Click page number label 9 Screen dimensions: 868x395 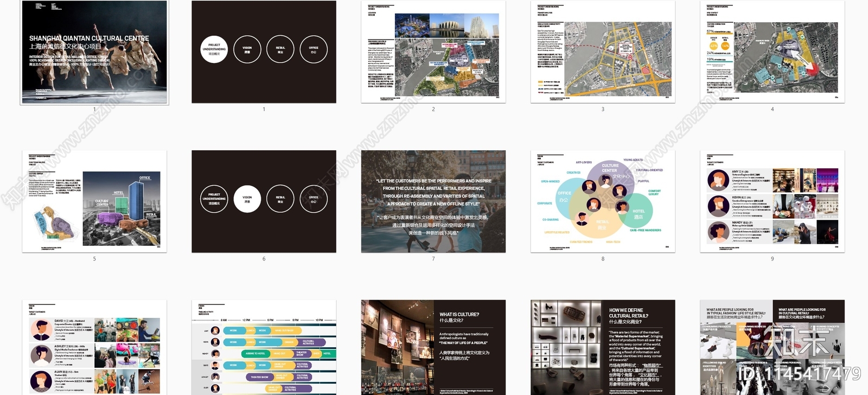[773, 259]
